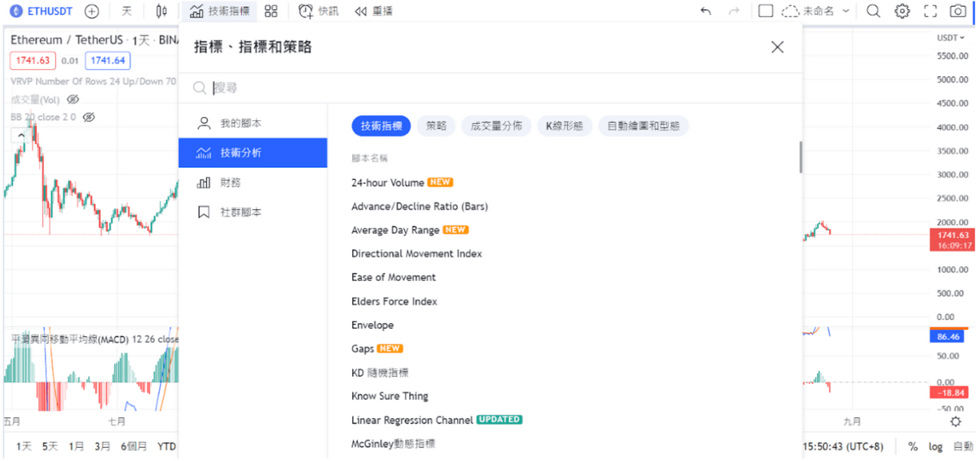Enter fullscreen mode
980x461 pixels.
[x=930, y=11]
